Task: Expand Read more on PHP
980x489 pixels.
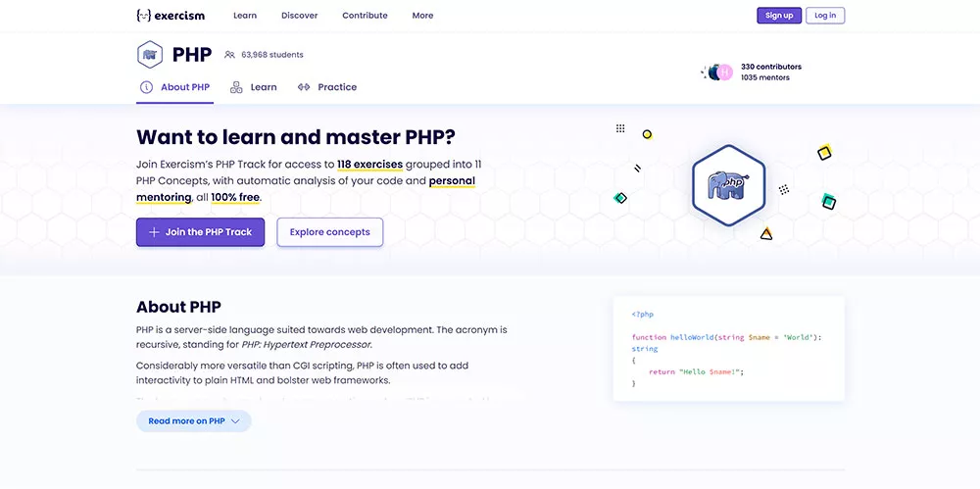Action: point(194,420)
